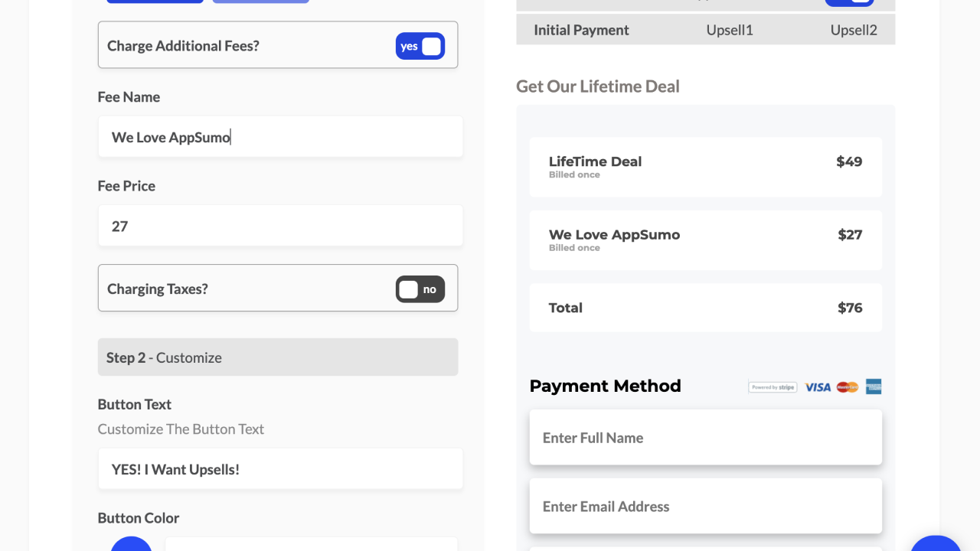The image size is (980, 551).
Task: Edit the Button Text input field
Action: point(280,469)
